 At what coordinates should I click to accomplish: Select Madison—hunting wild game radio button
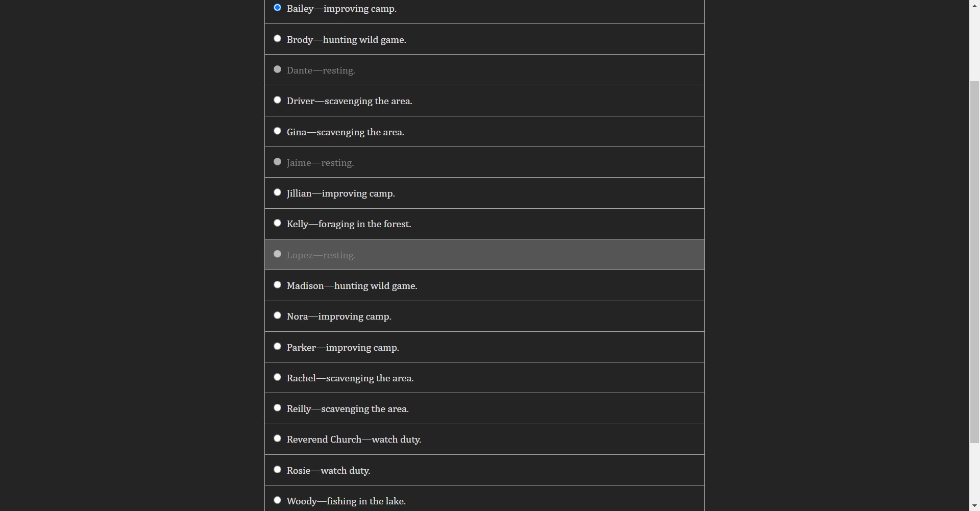(278, 285)
